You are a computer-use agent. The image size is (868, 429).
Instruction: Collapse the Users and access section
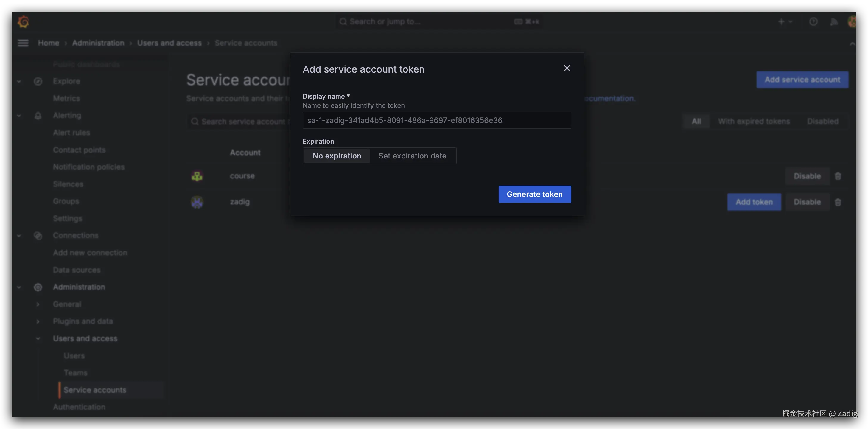point(38,339)
